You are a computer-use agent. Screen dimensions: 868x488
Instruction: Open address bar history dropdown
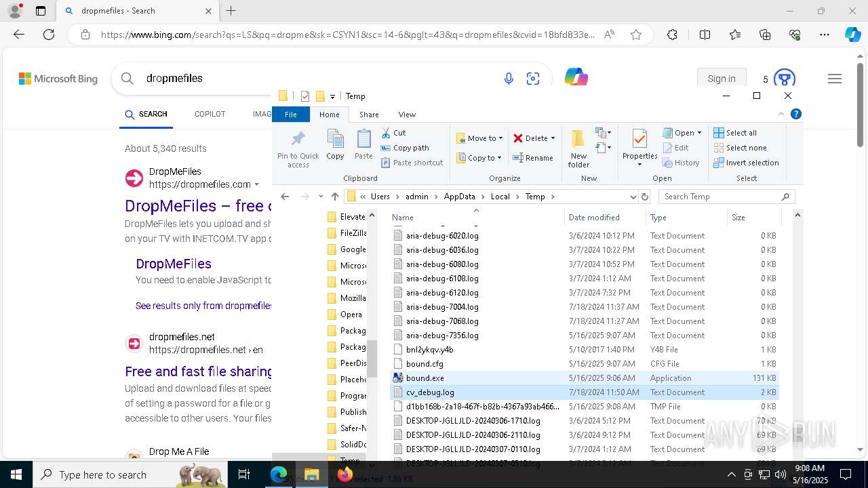(x=633, y=197)
